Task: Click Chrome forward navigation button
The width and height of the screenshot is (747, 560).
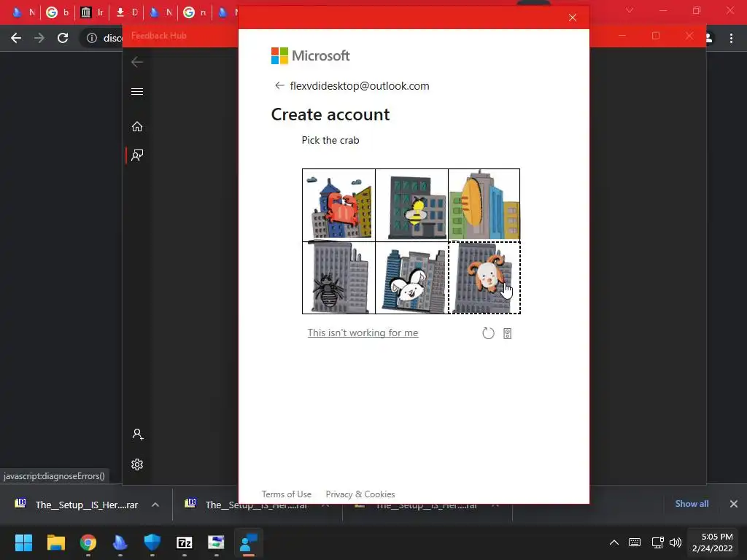Action: (x=39, y=38)
